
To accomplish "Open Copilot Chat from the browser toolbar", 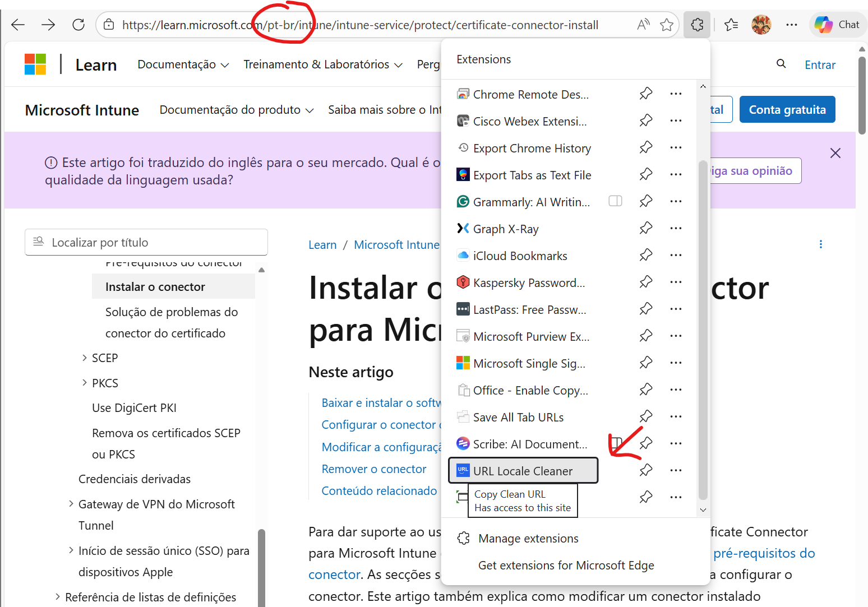I will click(x=837, y=24).
